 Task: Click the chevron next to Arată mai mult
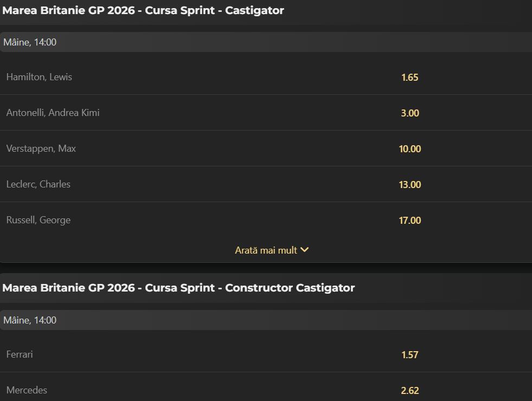click(x=305, y=250)
